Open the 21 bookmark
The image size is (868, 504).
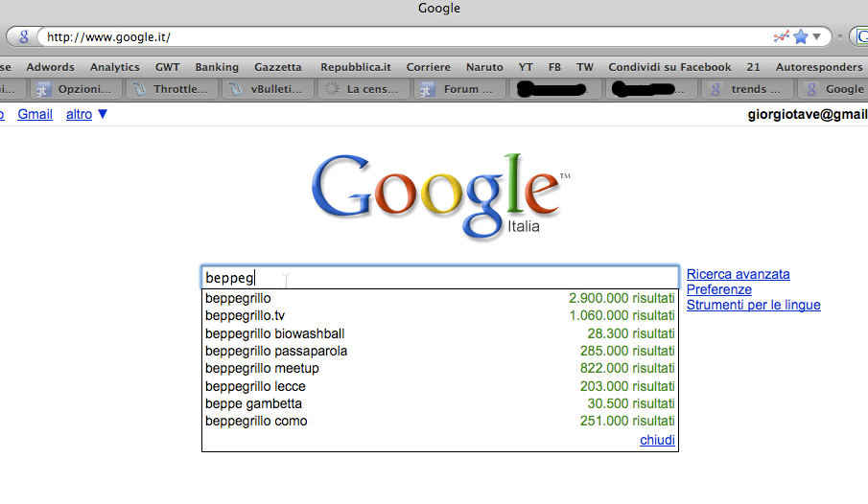pos(754,67)
